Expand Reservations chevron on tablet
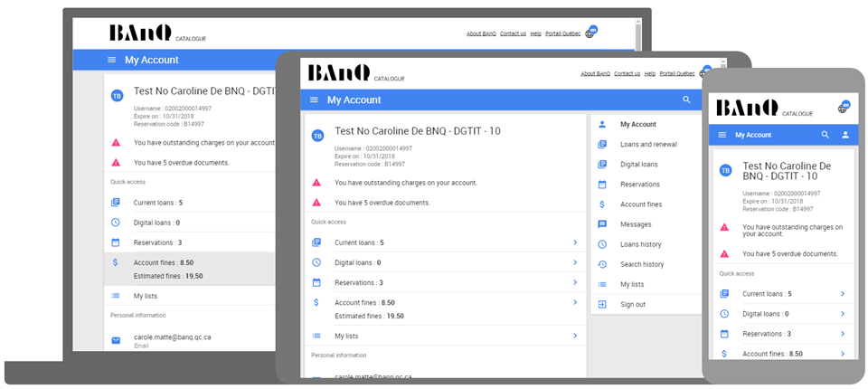Viewport: 868px width, 389px height. tap(575, 282)
